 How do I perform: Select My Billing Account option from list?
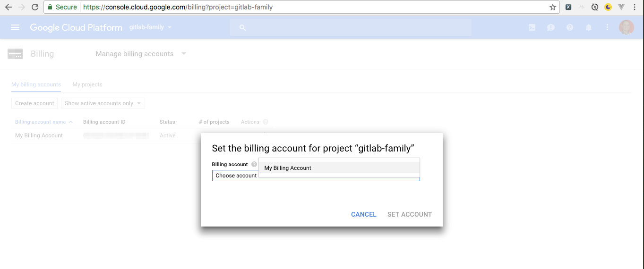(339, 168)
